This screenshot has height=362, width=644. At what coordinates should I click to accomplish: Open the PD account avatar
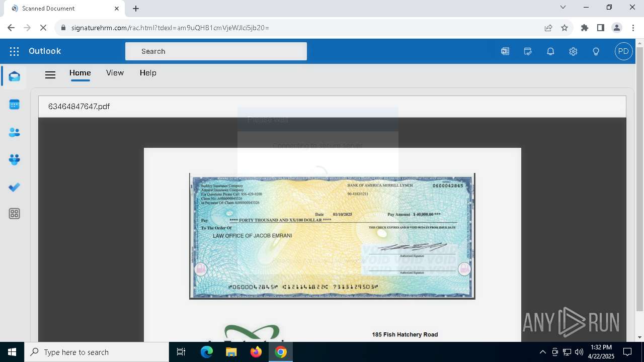(x=623, y=51)
